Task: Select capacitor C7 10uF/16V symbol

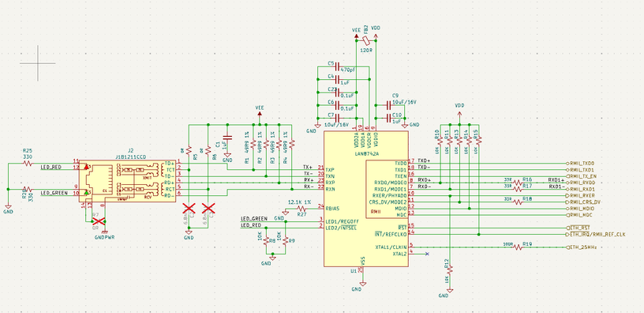Action: [337, 118]
